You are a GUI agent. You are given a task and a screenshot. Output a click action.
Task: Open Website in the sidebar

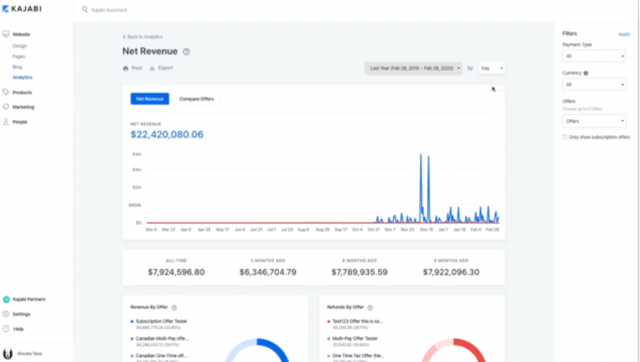(21, 34)
